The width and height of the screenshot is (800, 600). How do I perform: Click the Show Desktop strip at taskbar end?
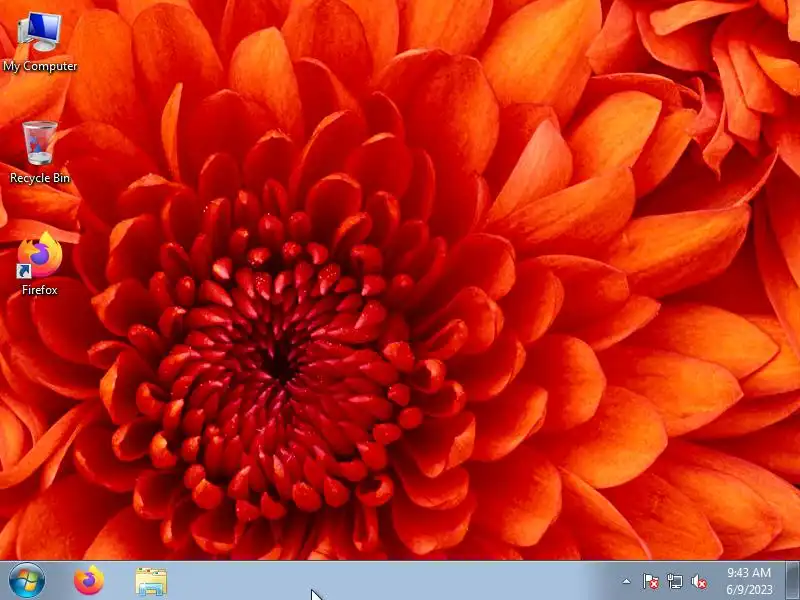(793, 581)
